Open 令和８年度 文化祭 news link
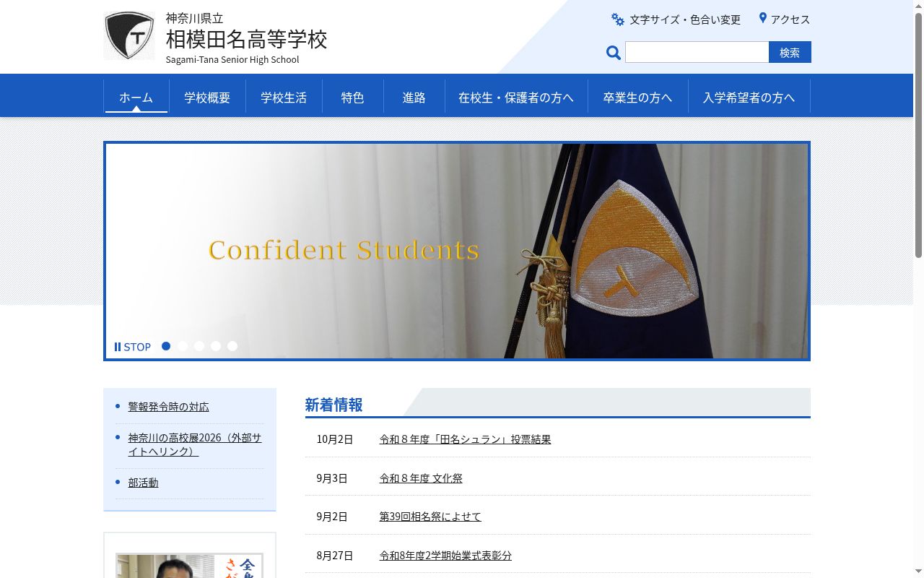Image resolution: width=924 pixels, height=578 pixels. pyautogui.click(x=421, y=478)
